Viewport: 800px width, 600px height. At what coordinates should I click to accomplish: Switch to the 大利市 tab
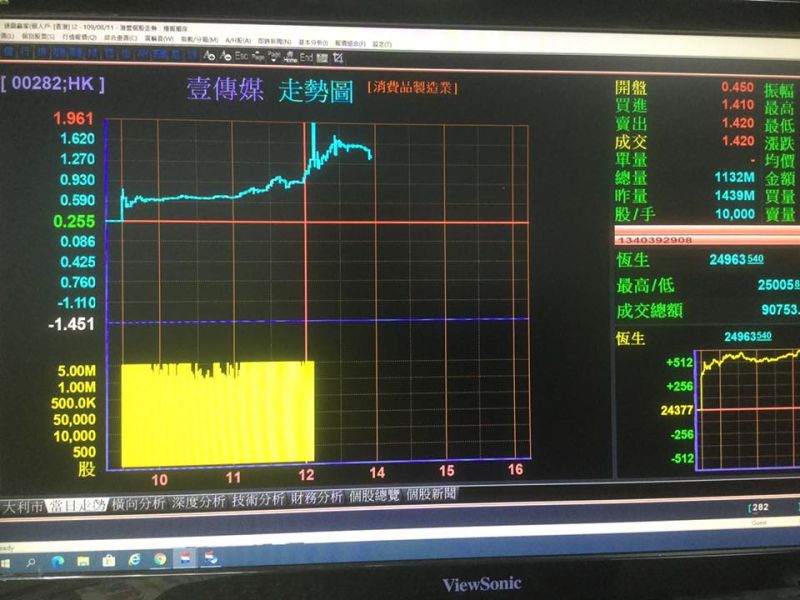pyautogui.click(x=22, y=507)
